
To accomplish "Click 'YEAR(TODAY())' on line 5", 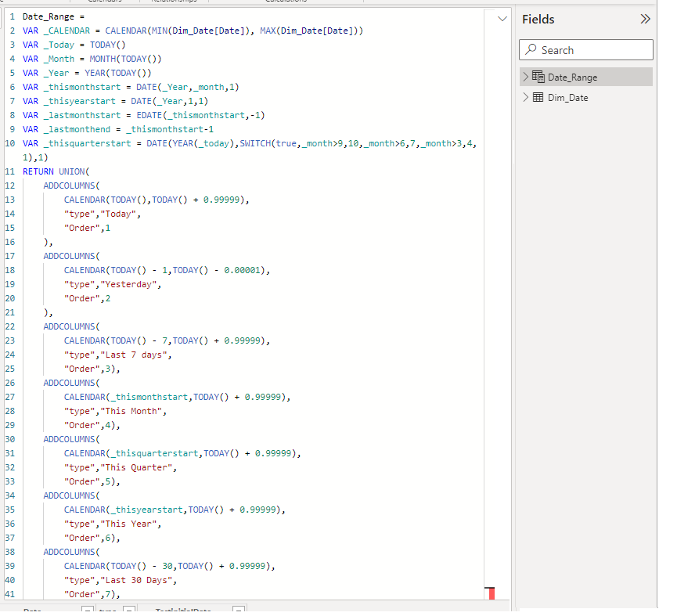I will [x=118, y=73].
